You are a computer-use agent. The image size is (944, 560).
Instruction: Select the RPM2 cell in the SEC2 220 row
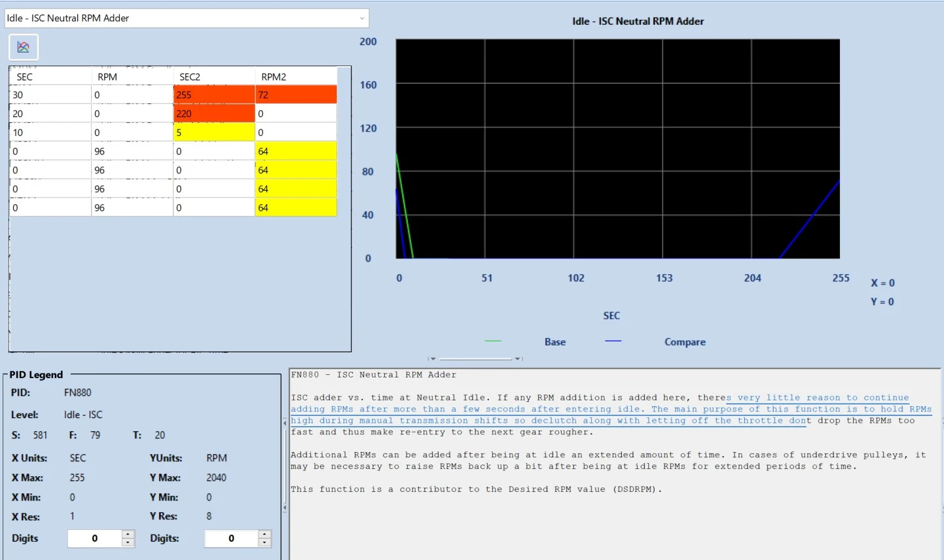(x=296, y=114)
